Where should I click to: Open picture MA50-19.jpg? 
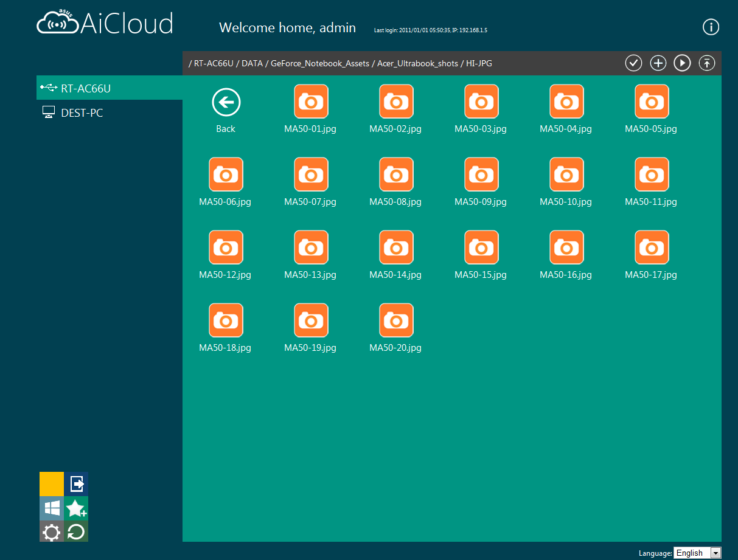[311, 320]
